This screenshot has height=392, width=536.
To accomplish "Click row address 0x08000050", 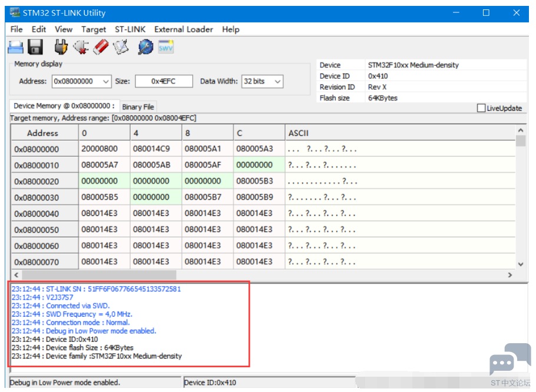I will (45, 230).
